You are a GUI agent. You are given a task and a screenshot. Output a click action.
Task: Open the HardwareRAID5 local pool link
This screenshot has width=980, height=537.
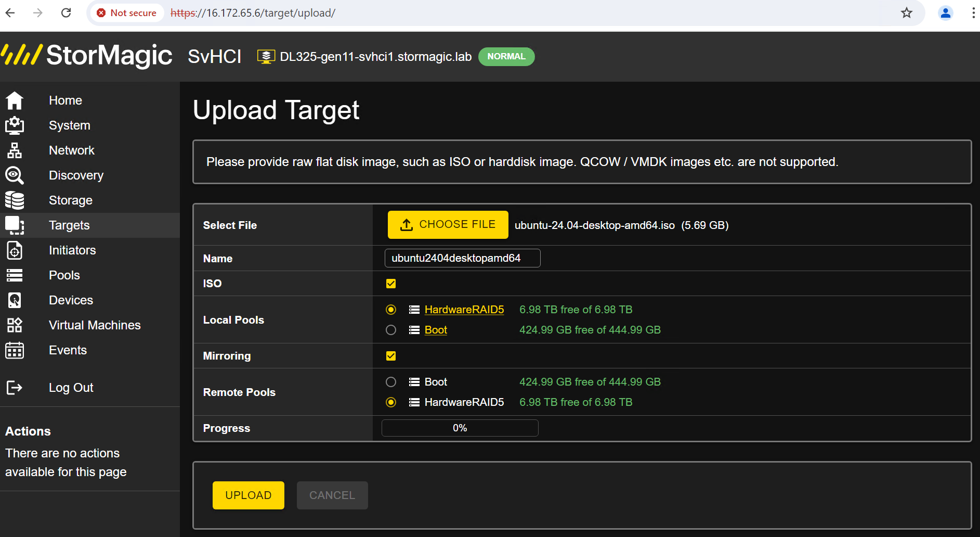464,310
